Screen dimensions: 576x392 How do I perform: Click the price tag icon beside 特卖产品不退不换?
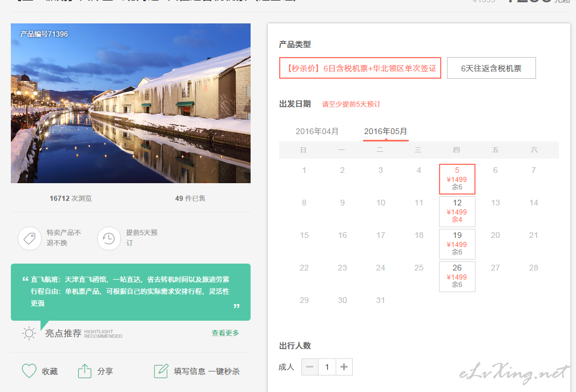tap(29, 239)
